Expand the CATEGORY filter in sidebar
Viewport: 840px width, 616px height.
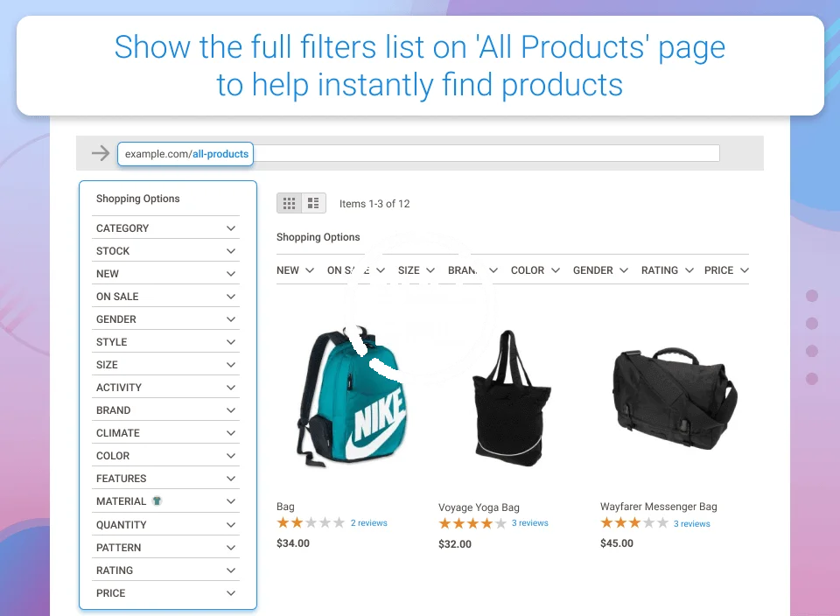[165, 228]
